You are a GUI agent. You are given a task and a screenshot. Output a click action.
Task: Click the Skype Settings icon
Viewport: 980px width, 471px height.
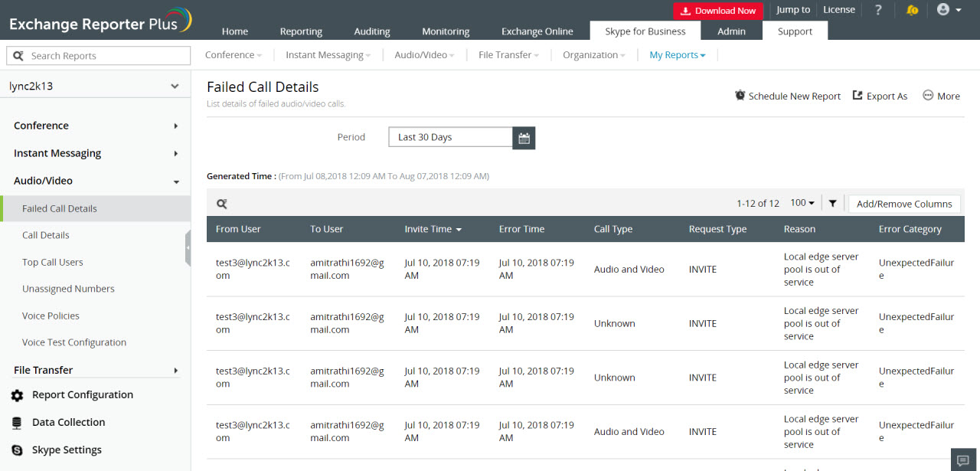(x=17, y=450)
